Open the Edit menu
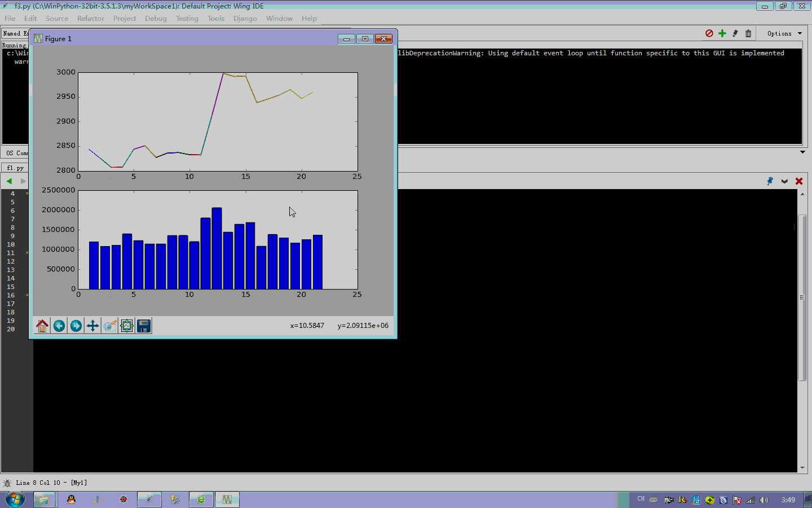This screenshot has width=812, height=508. coord(30,19)
